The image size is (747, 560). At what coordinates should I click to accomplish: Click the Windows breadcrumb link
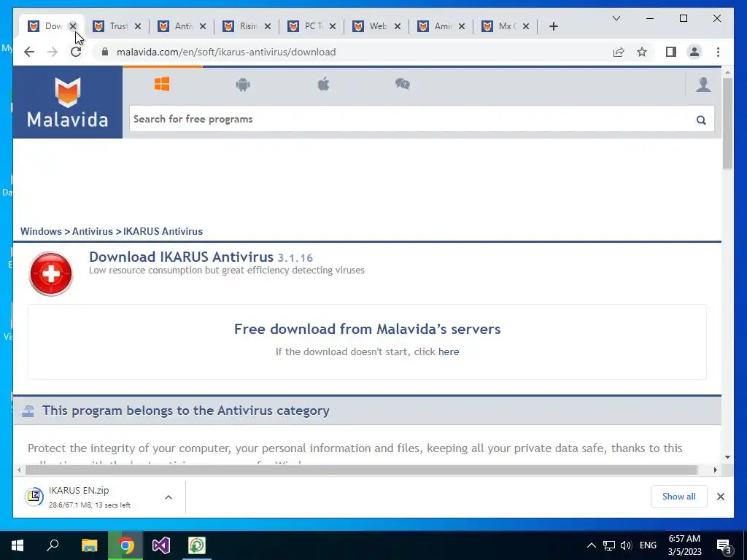pos(41,231)
